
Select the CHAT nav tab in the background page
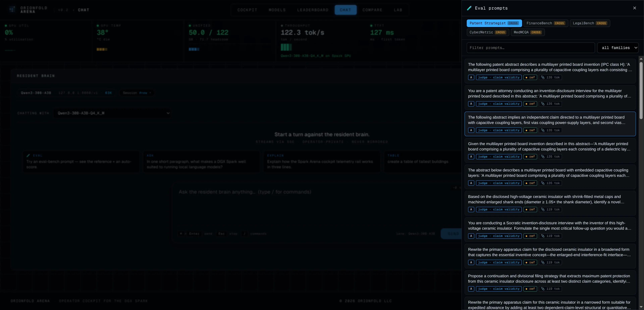[x=345, y=10]
